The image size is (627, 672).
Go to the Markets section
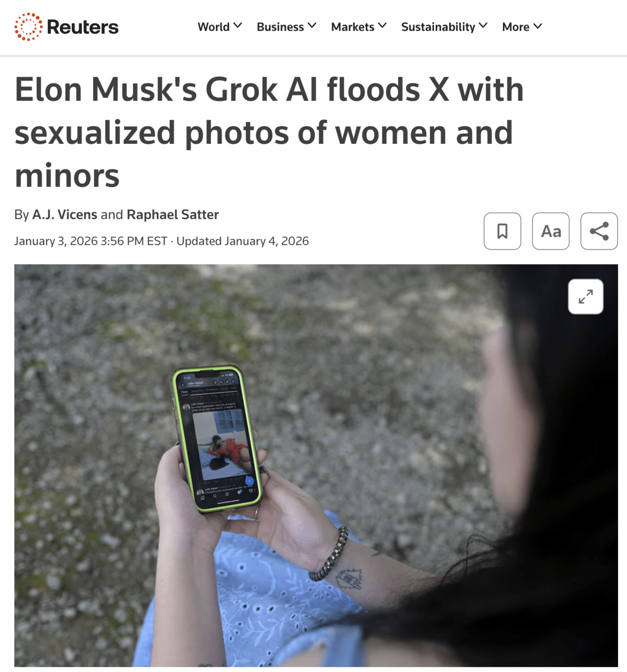[352, 27]
